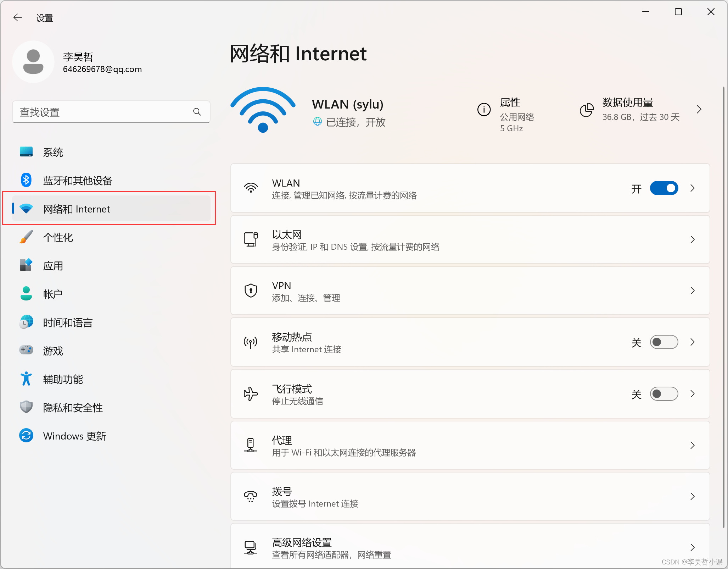The image size is (728, 569).
Task: Enable the mobile hotspot switch
Action: click(664, 342)
